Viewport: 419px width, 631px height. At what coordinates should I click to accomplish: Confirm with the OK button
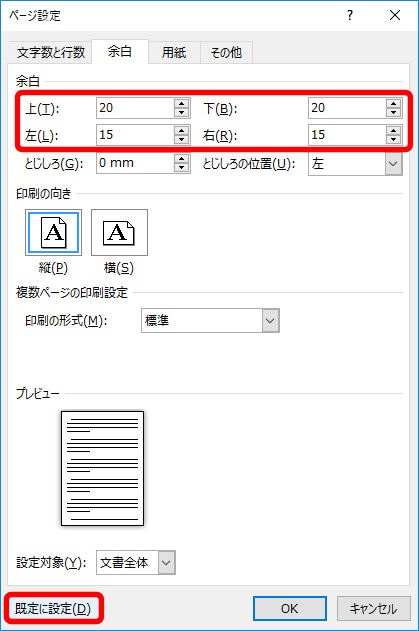point(290,608)
